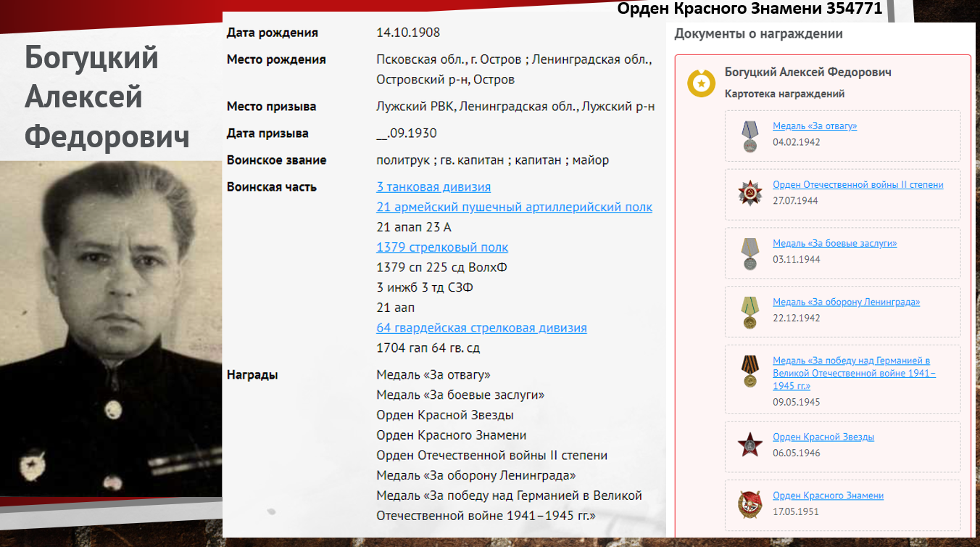Click the «Награды» label
980x547 pixels.
pyautogui.click(x=252, y=375)
